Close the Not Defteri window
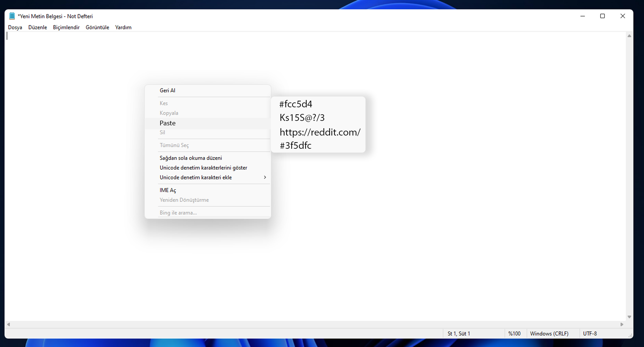644x347 pixels. [623, 16]
